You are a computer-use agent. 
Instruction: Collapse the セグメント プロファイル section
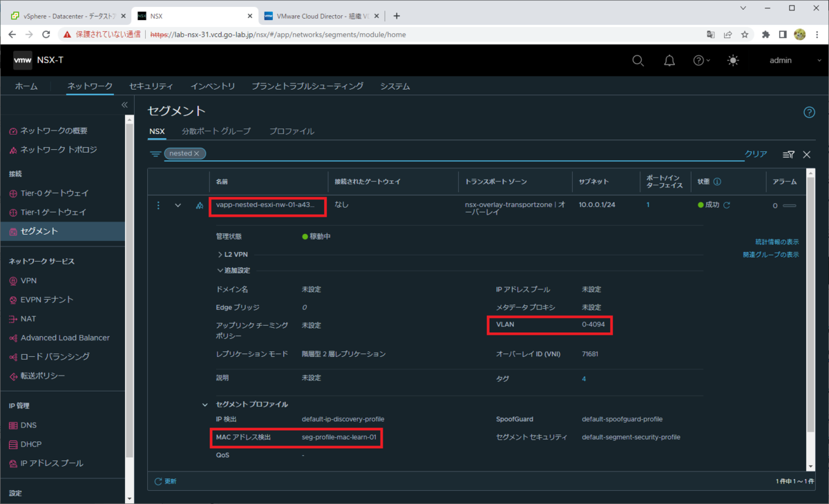204,405
